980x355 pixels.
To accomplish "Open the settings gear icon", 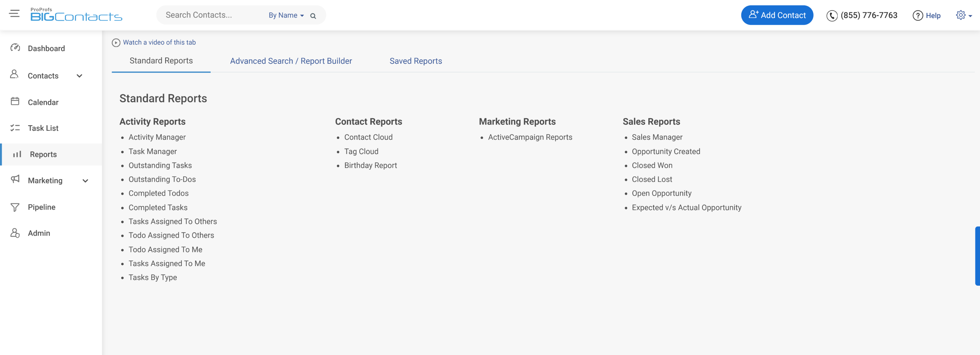I will [961, 15].
